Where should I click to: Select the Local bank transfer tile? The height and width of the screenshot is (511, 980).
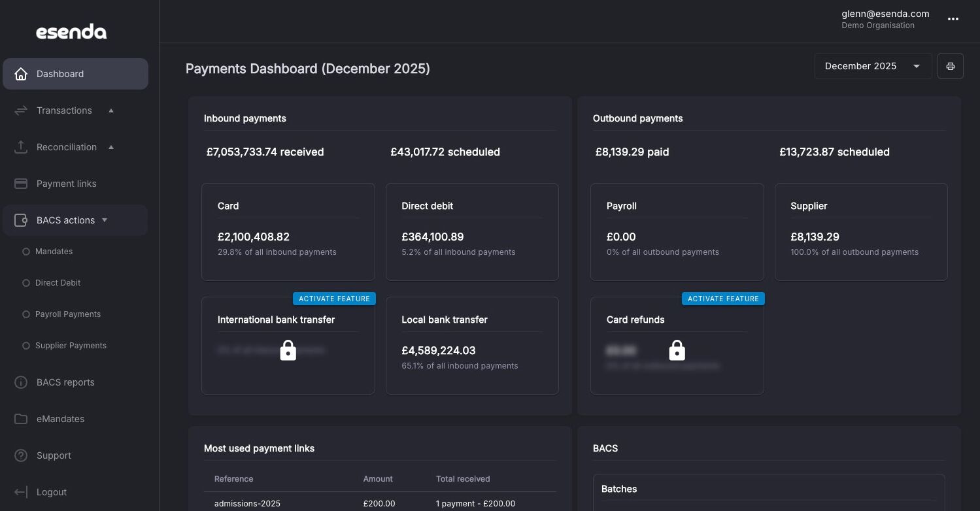(472, 346)
